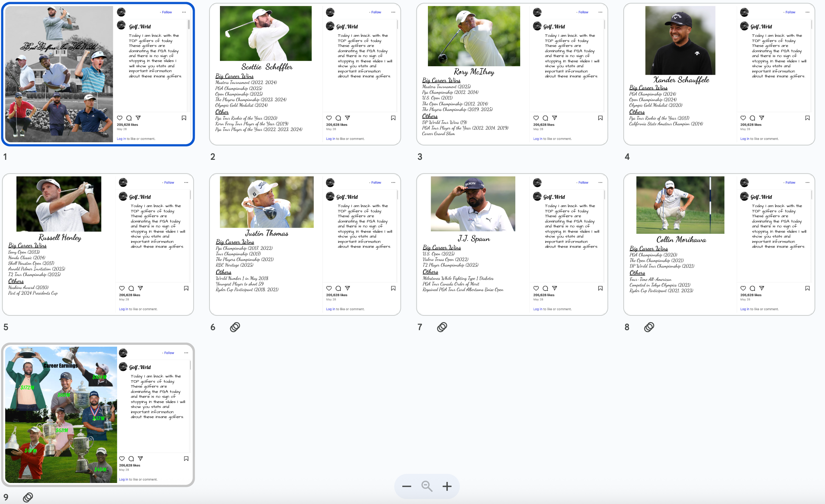Click Follow on the Best Golfers title slide
The width and height of the screenshot is (825, 504).
(x=167, y=12)
